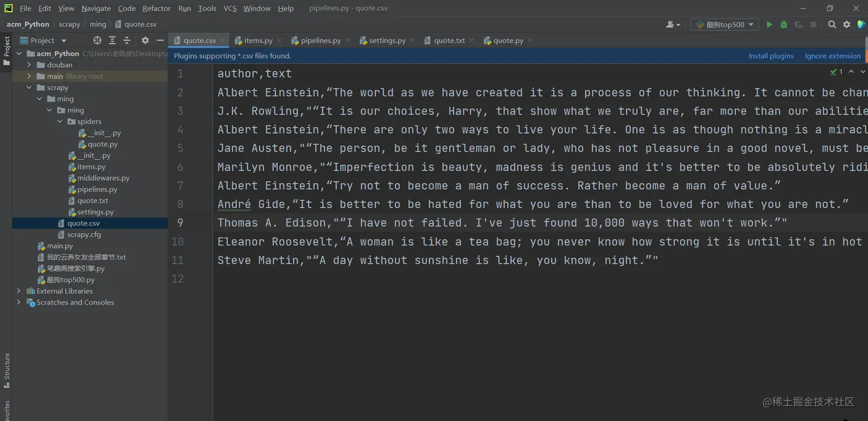
Task: Collapse the acm_Python root folder
Action: 19,53
